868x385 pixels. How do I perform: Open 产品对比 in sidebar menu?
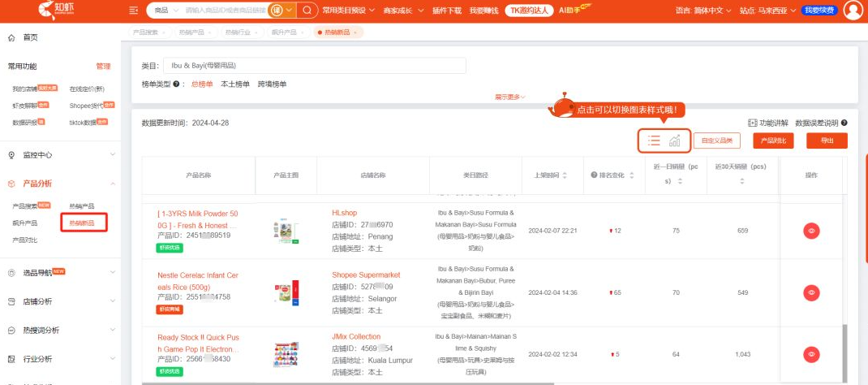point(25,240)
